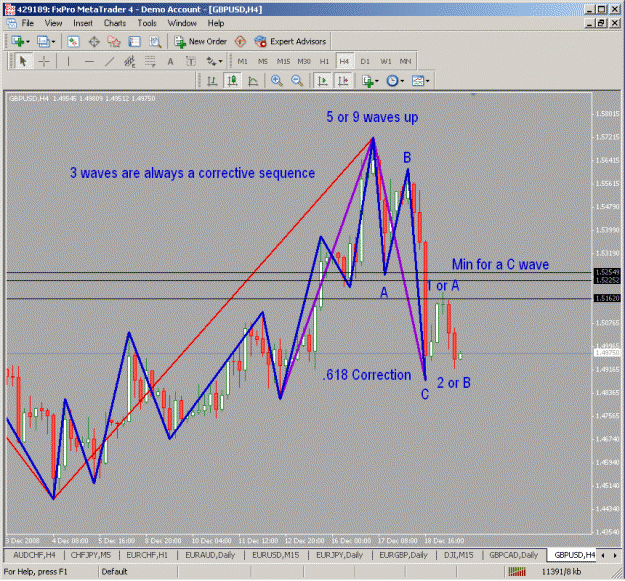Open the Navigator panel icon
This screenshot has height=581, width=625.
[114, 41]
